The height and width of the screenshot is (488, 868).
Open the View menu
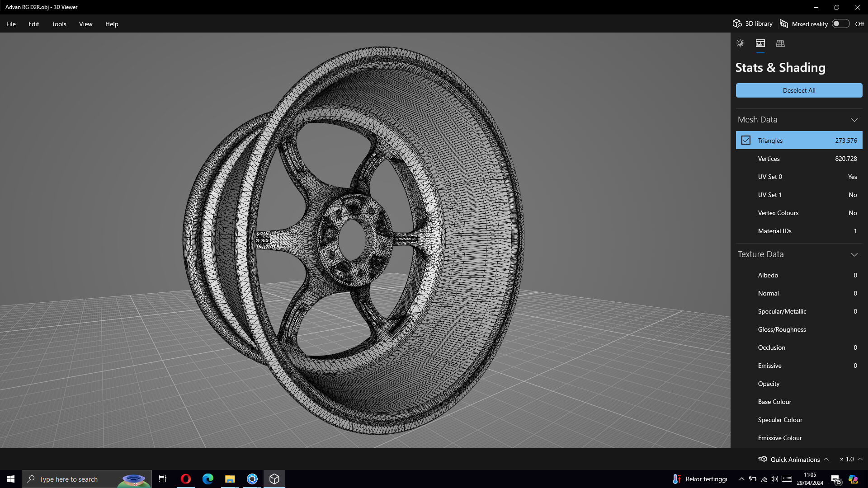point(85,24)
